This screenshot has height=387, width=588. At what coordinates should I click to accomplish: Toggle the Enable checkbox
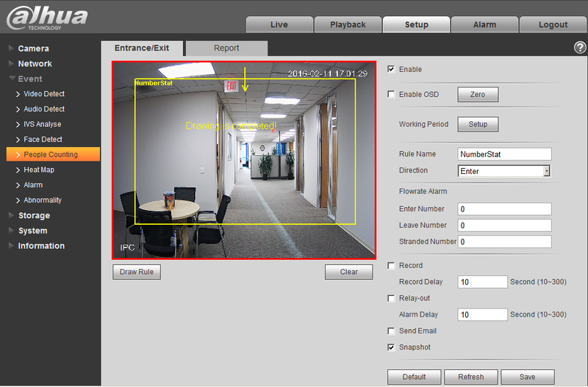click(391, 69)
